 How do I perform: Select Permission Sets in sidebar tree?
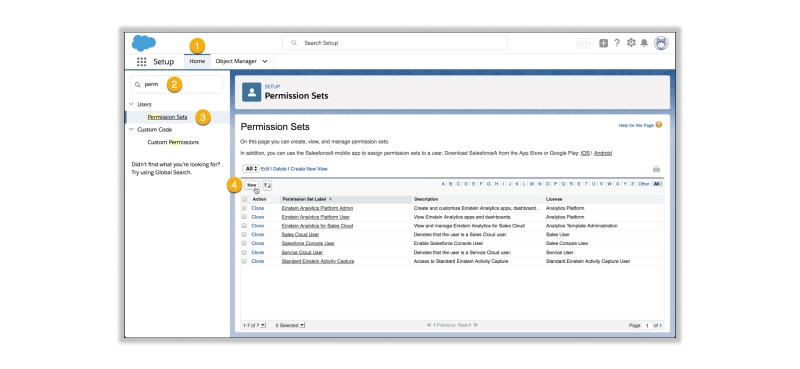167,117
